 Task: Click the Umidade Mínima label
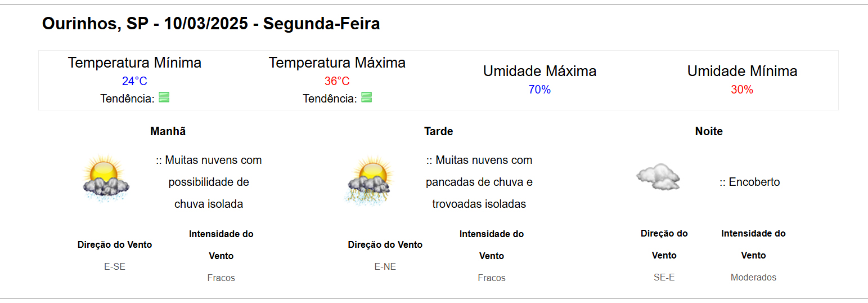tap(742, 72)
